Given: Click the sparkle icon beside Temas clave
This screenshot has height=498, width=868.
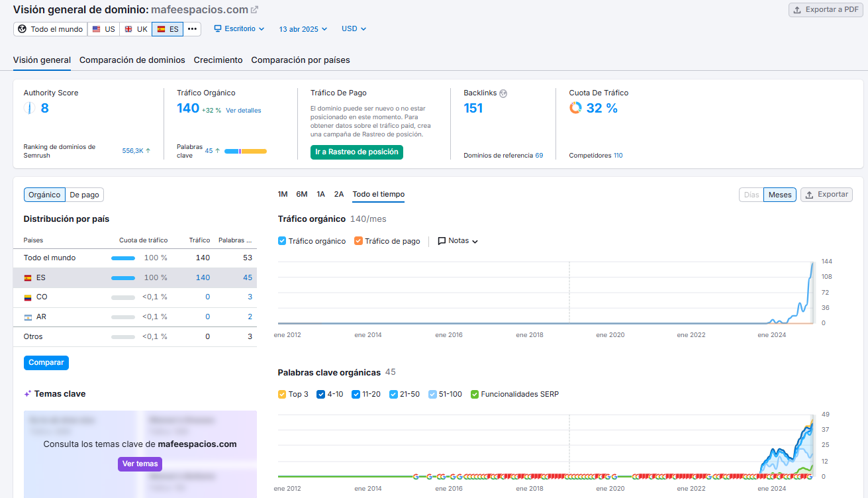Looking at the screenshot, I should click(28, 394).
